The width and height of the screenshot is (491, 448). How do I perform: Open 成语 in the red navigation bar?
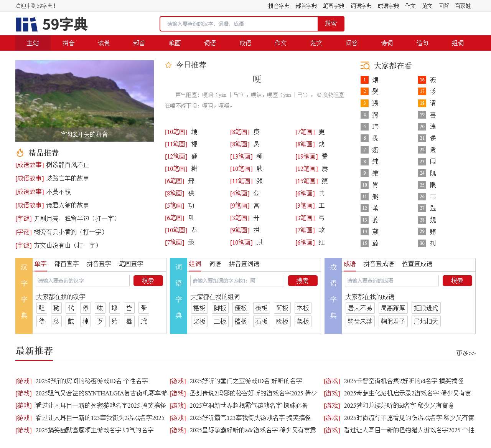tap(245, 43)
